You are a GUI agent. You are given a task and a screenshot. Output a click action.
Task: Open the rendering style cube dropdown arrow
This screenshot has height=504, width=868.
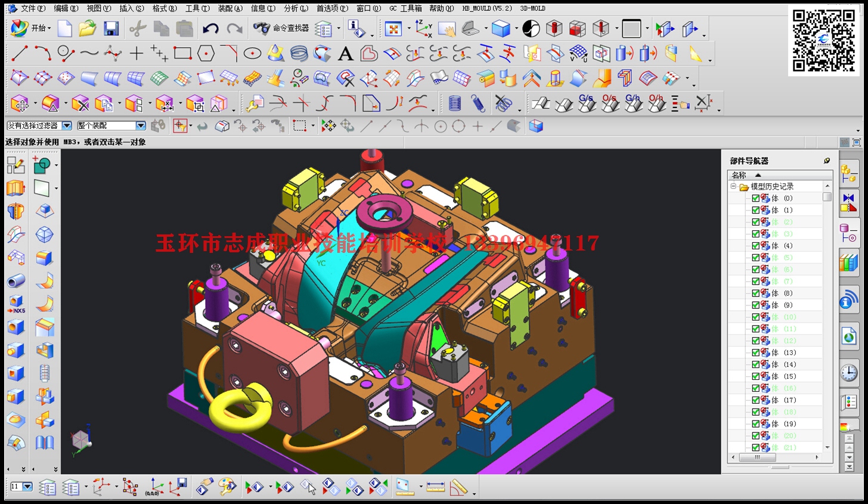point(516,28)
